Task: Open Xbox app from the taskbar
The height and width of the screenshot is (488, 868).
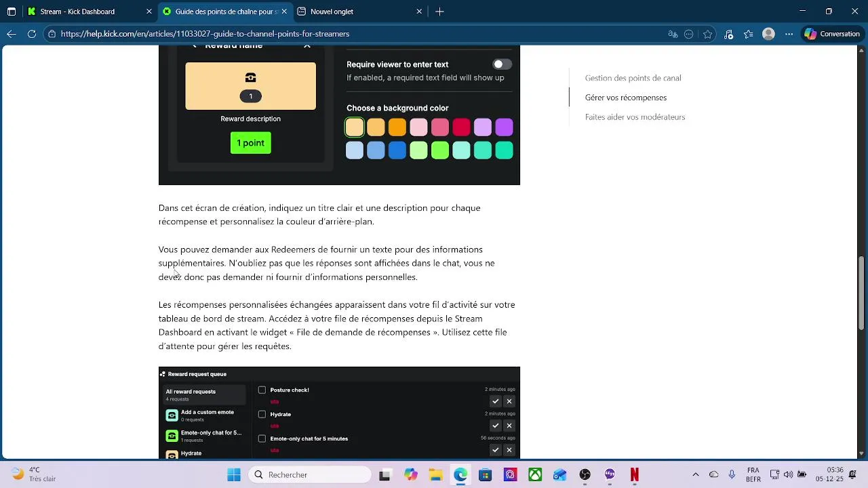Action: tap(535, 475)
